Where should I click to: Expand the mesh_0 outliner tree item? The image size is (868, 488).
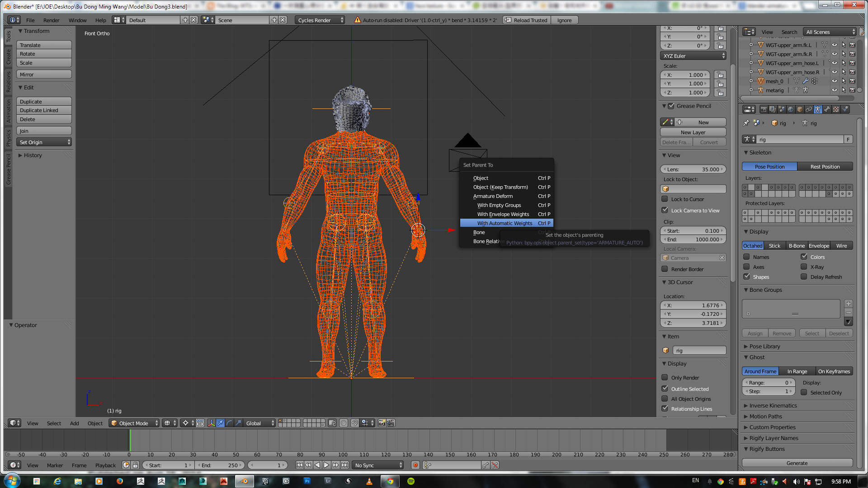click(x=751, y=81)
